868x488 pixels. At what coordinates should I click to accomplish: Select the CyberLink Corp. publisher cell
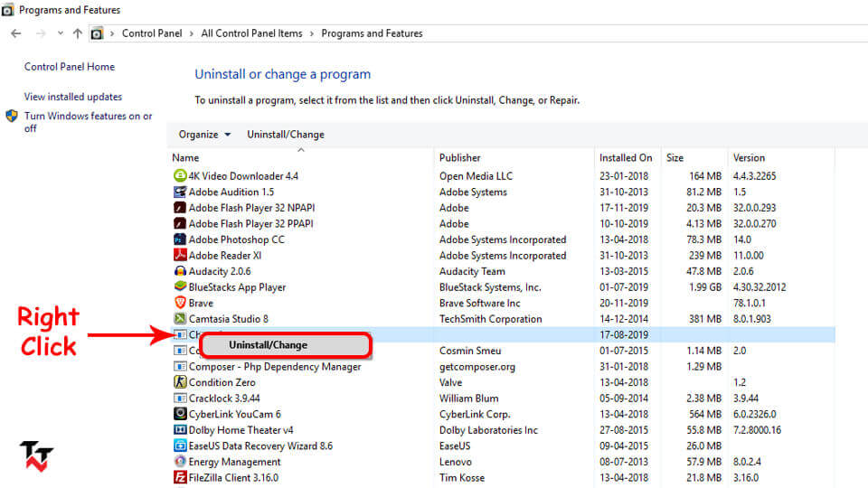[x=475, y=414]
